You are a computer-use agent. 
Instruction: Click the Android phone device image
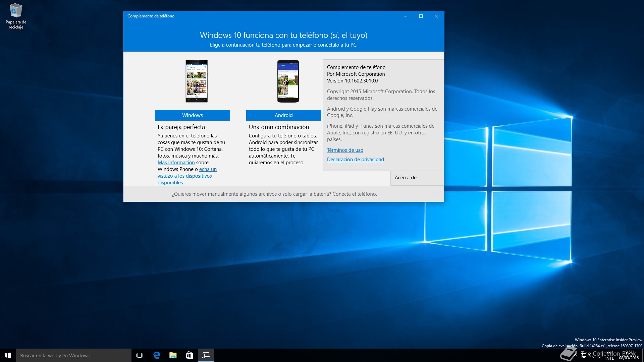tap(288, 81)
